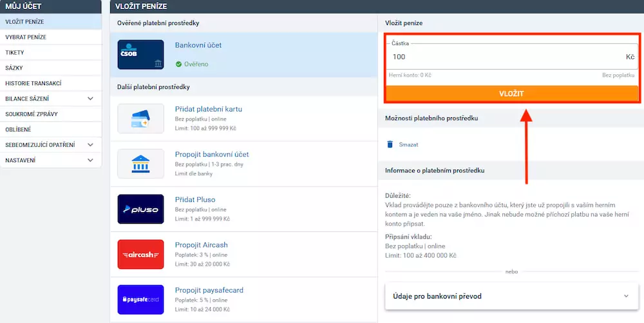Expand the Nastavení chevron
The width and height of the screenshot is (644, 323).
[x=90, y=161]
